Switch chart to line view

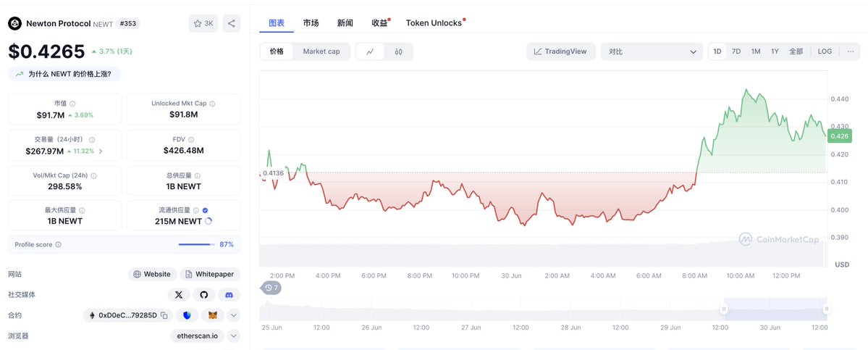(x=371, y=51)
